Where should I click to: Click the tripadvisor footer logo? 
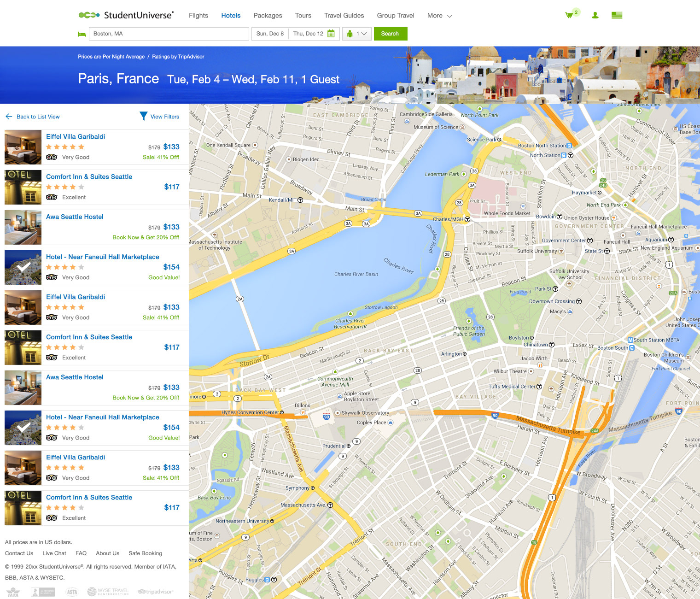coord(156,592)
